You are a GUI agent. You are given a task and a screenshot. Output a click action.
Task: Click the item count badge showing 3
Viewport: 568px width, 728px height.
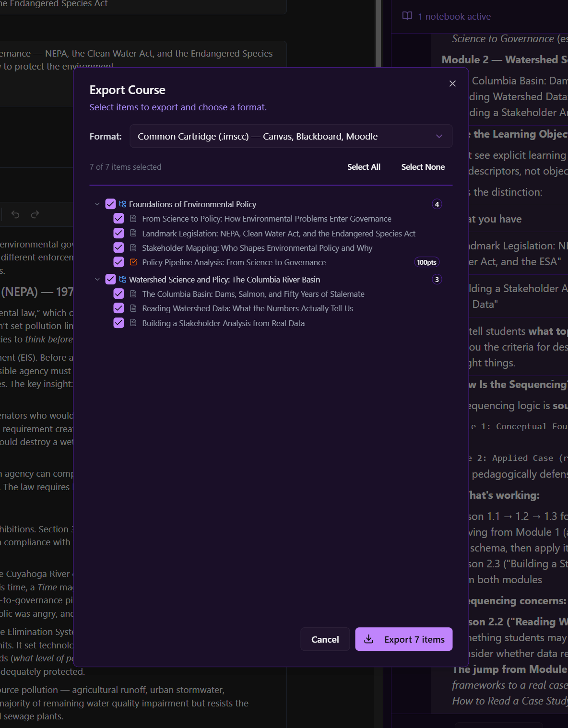click(437, 280)
